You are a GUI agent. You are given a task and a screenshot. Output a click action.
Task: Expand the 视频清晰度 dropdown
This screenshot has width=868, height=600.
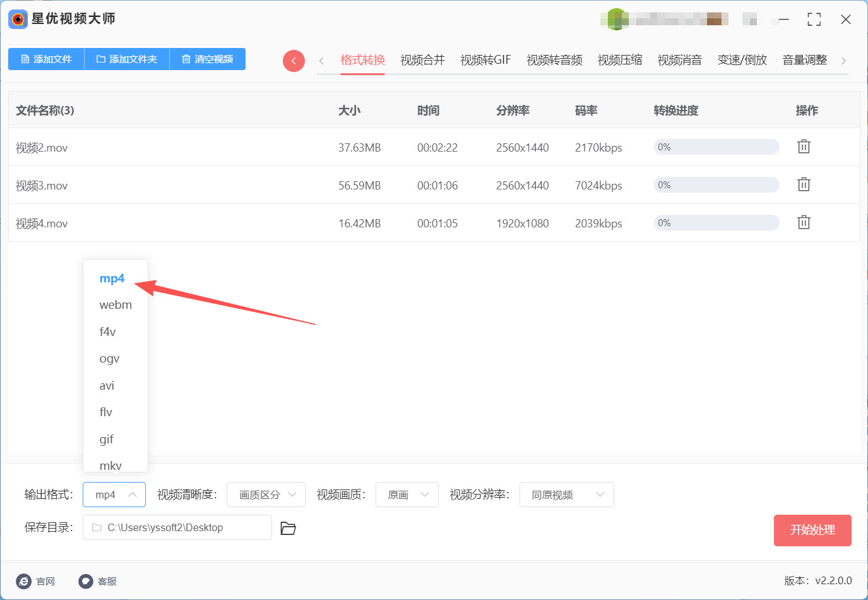point(266,495)
